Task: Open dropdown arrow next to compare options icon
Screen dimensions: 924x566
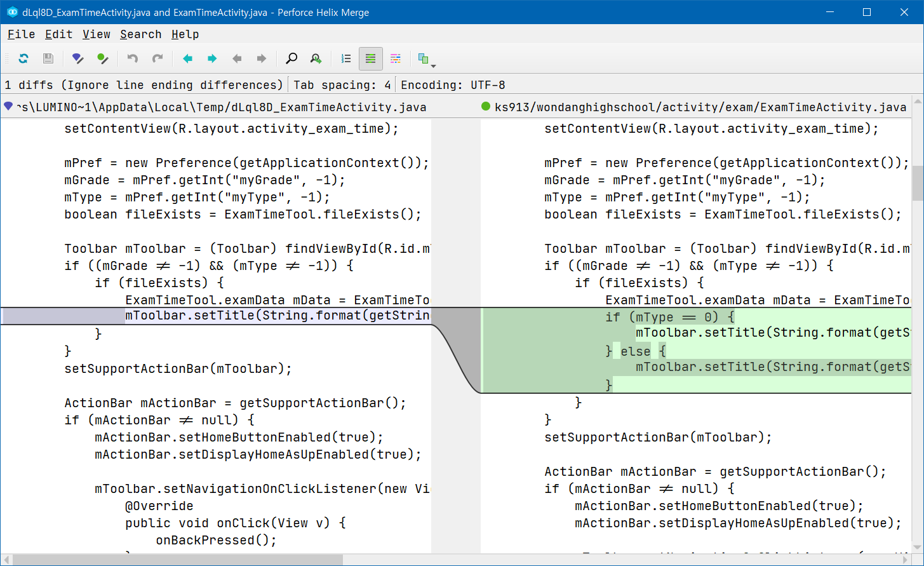Action: pos(433,65)
